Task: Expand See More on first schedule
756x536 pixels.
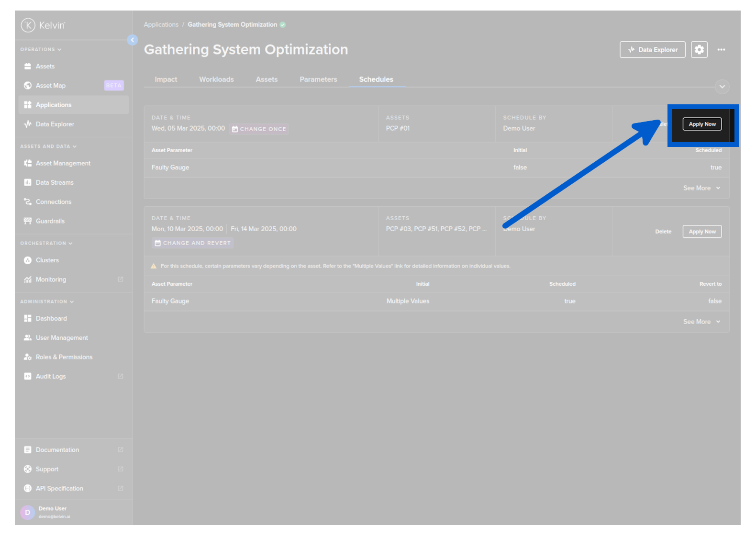Action: [701, 188]
